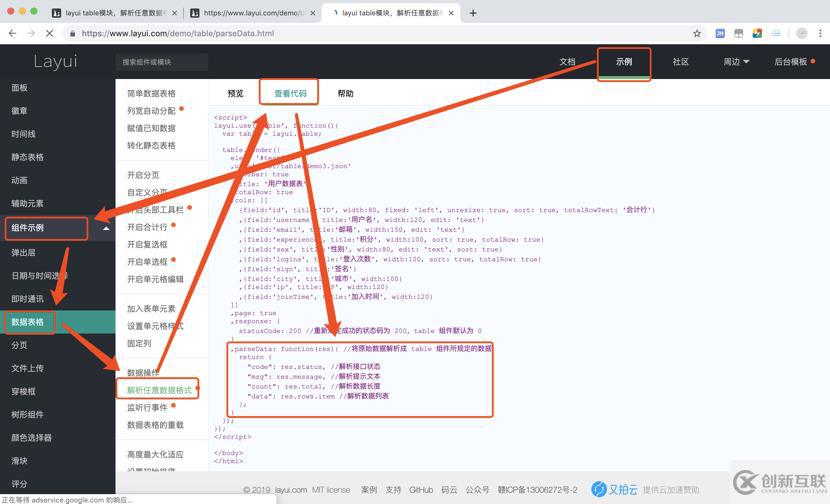Close the second tab www.layui.com/demo
This screenshot has width=830, height=504.
click(x=313, y=13)
